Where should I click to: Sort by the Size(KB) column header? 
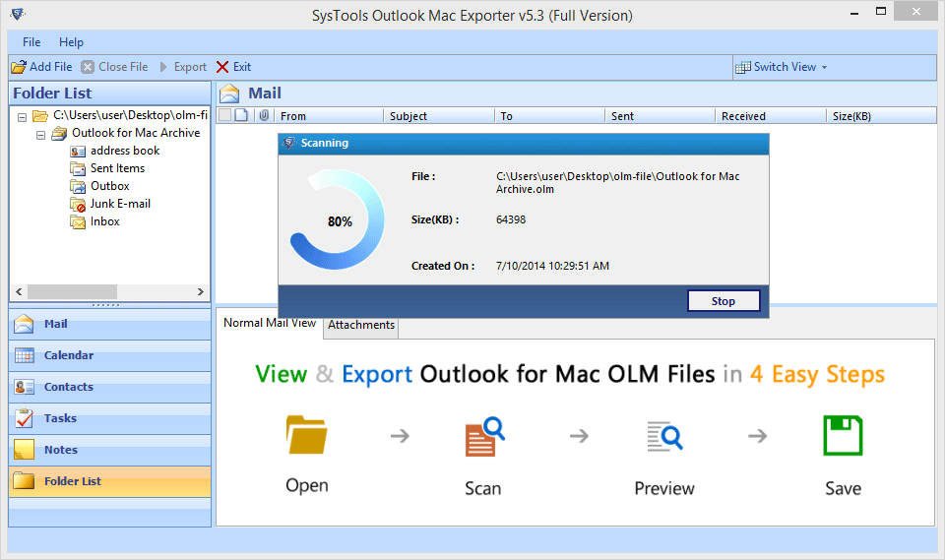coord(881,116)
